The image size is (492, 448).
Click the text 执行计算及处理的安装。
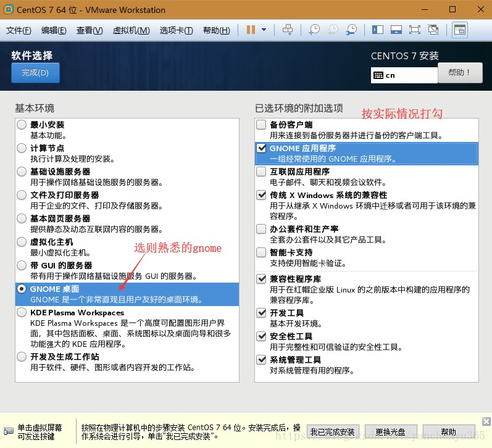pyautogui.click(x=72, y=159)
